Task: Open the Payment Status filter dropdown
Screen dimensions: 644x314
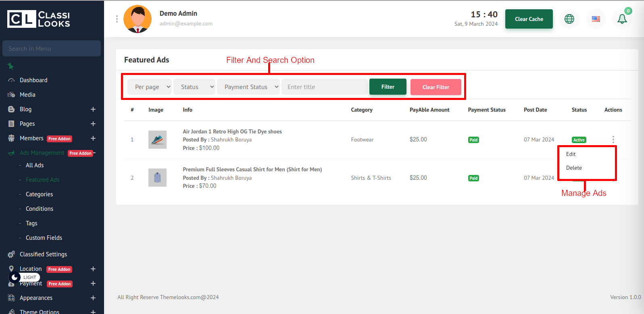Action: (x=248, y=87)
